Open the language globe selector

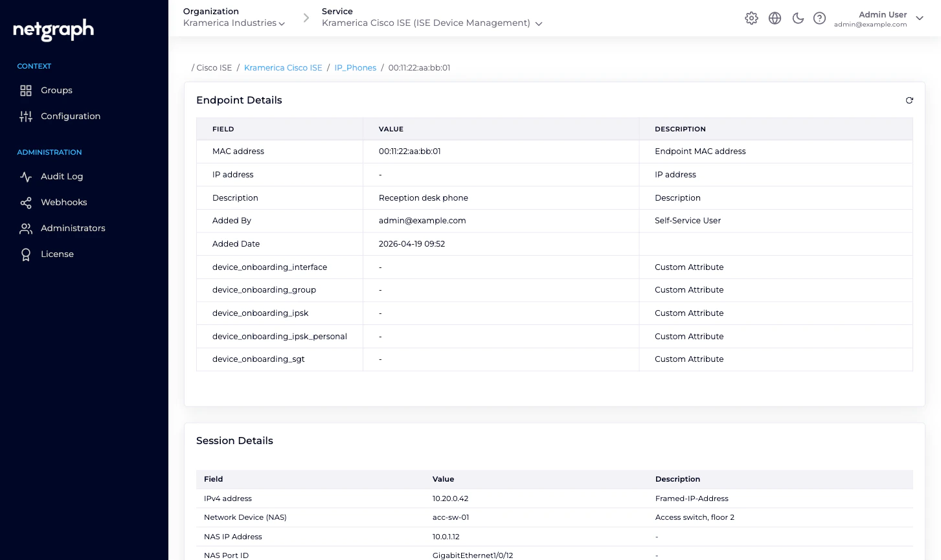click(775, 18)
